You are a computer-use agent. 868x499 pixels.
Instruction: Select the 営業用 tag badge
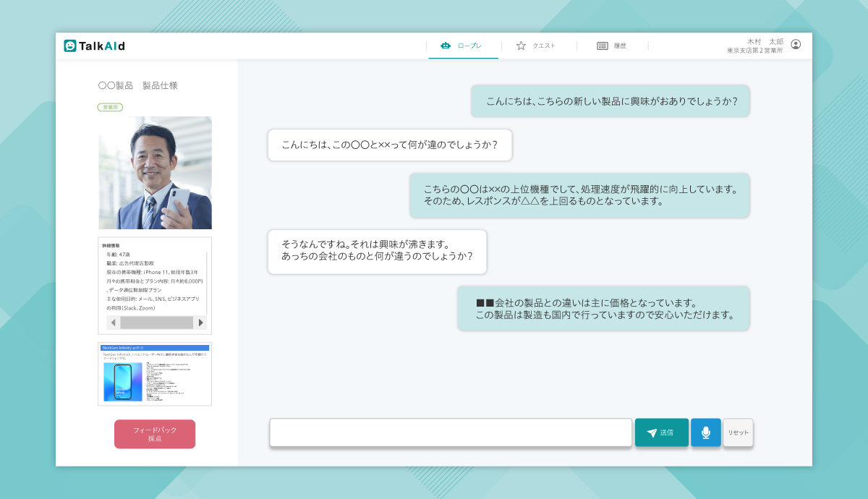click(110, 107)
